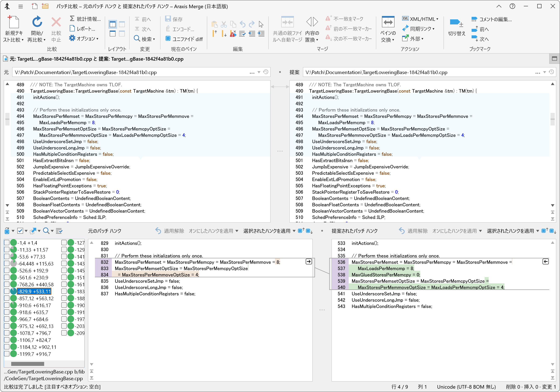Expand the XML/HTML dropdown
Image resolution: width=560 pixels, height=392 pixels.
(x=437, y=19)
